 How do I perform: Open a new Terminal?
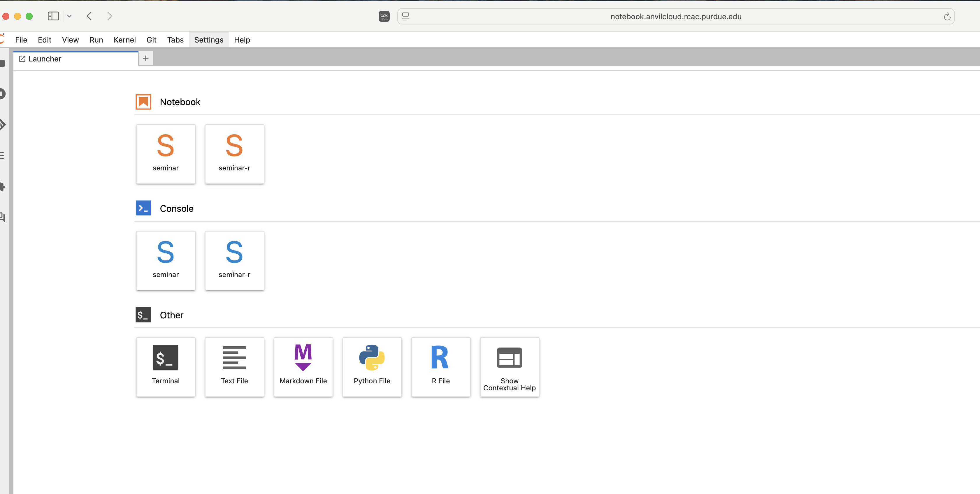click(166, 366)
